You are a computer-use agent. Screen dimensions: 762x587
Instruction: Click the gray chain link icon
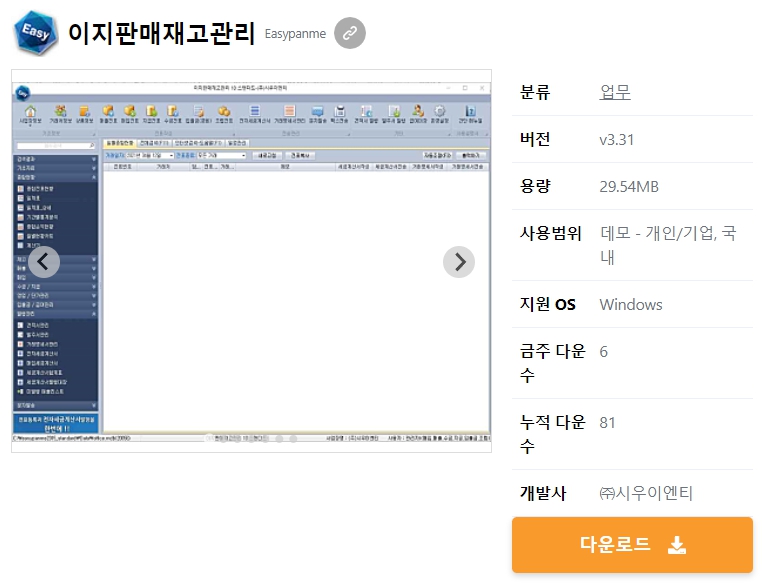point(350,33)
